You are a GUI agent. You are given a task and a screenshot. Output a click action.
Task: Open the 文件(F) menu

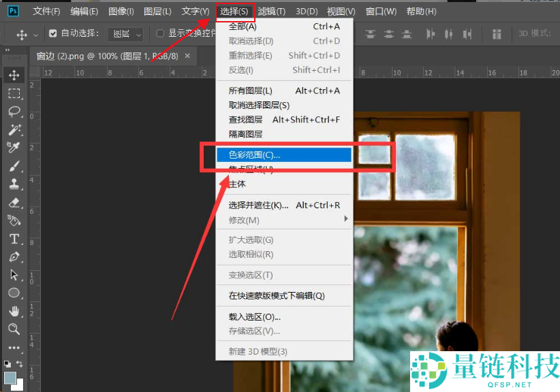tap(45, 11)
